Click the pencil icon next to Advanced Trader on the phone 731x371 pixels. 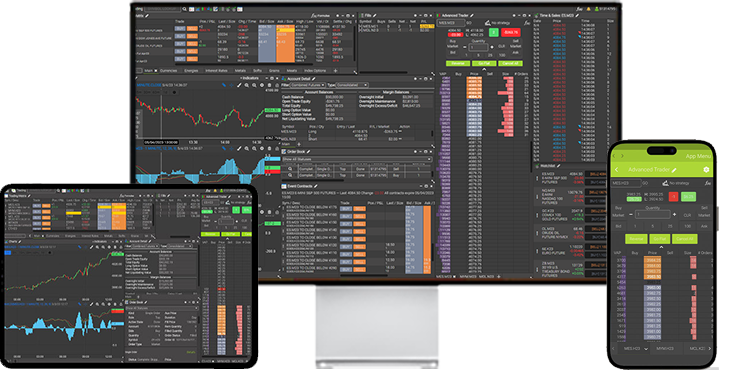pos(674,170)
